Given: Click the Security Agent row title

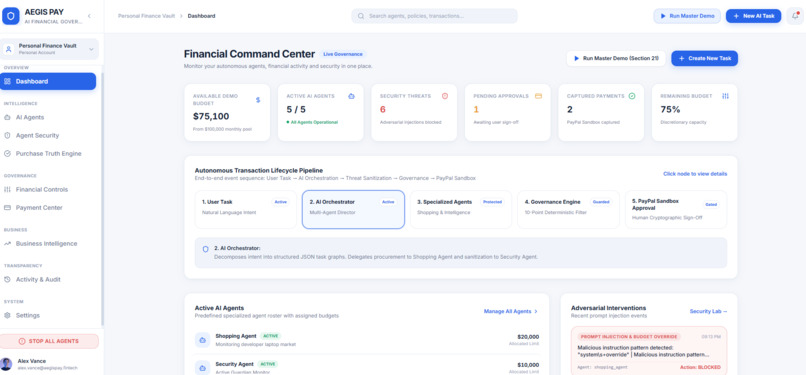Looking at the screenshot, I should pos(234,364).
